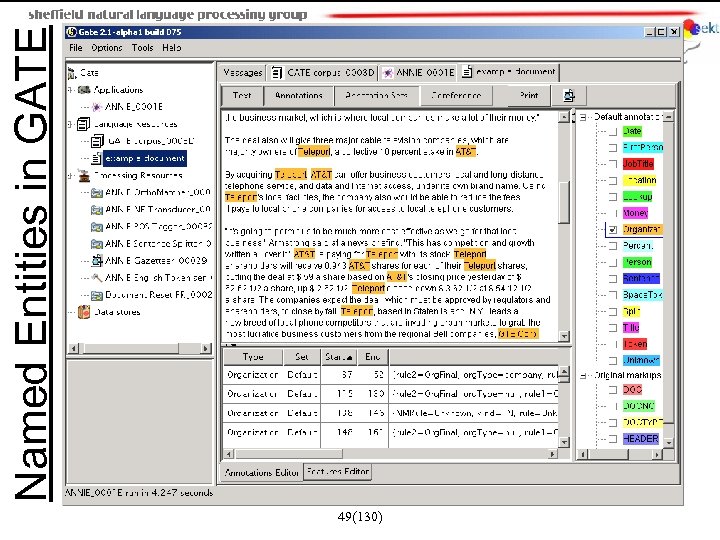Screen dimensions: 720x540
Task: Sort the table by Type column header
Action: tap(253, 357)
